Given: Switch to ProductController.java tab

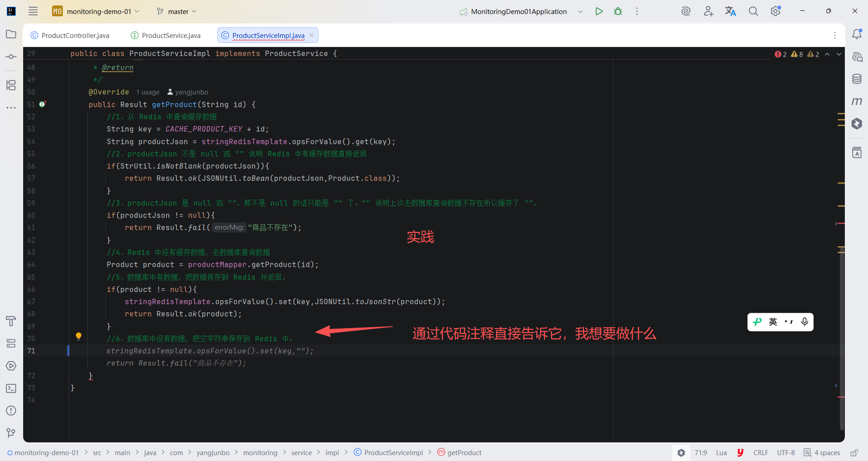Looking at the screenshot, I should pyautogui.click(x=70, y=35).
